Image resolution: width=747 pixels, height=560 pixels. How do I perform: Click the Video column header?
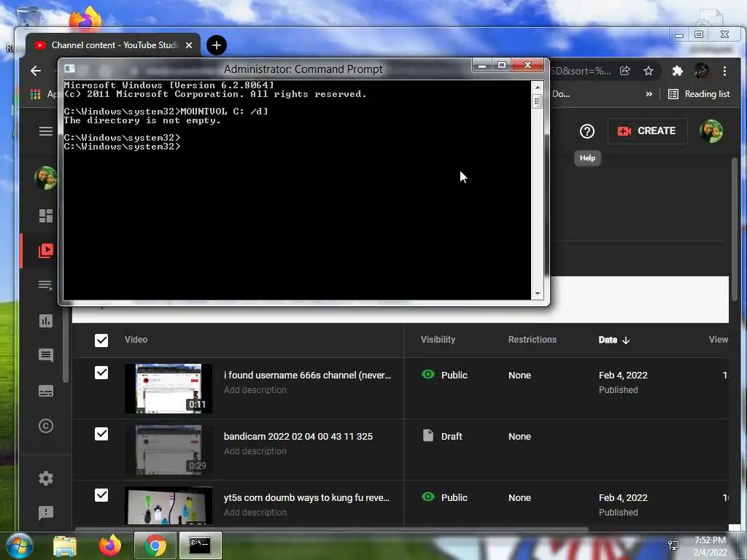coord(136,340)
